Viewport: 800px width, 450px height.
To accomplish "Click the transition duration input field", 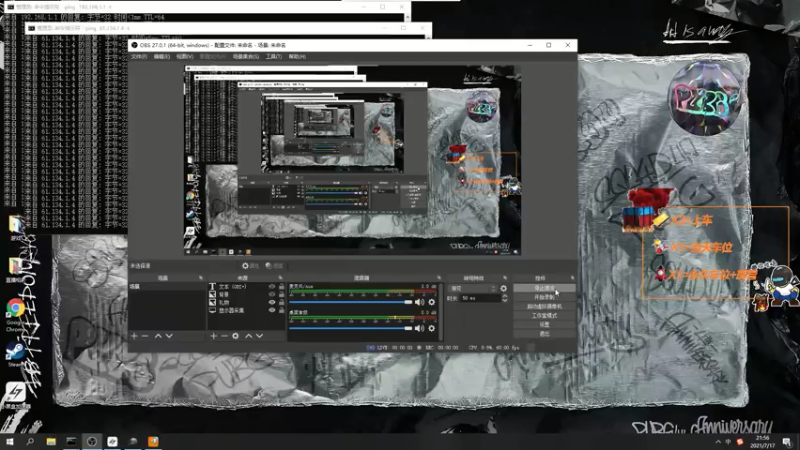I will (x=479, y=298).
